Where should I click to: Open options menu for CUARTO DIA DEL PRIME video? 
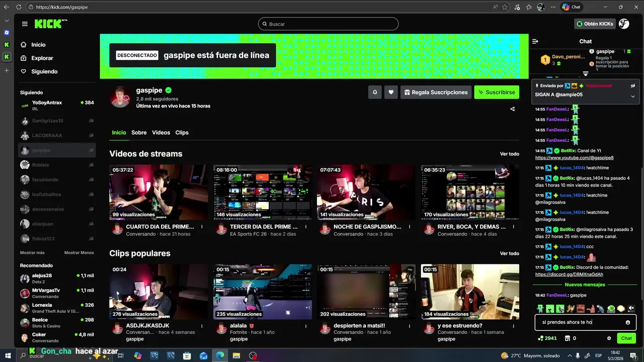coord(202,227)
